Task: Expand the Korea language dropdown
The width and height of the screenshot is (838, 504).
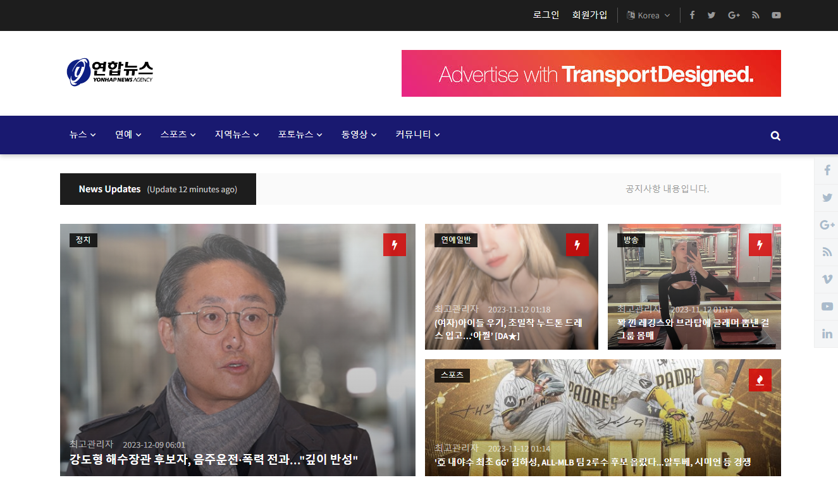Action: tap(648, 15)
